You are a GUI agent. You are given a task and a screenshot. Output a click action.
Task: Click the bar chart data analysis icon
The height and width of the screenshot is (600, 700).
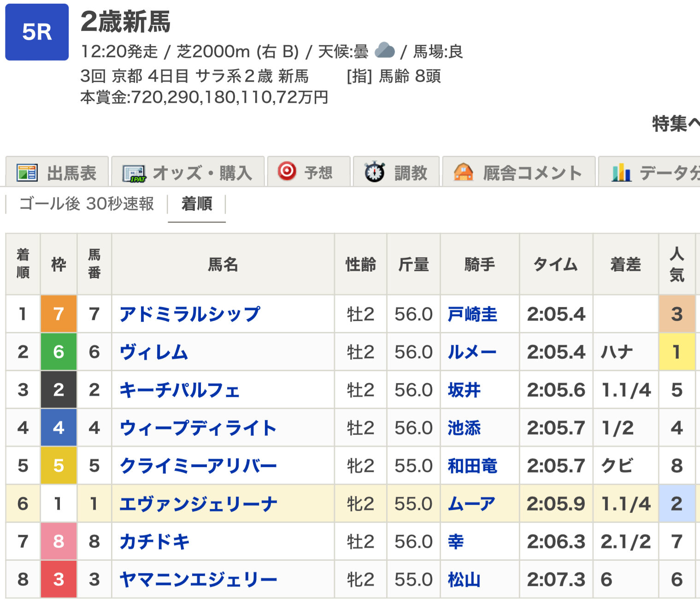click(621, 173)
